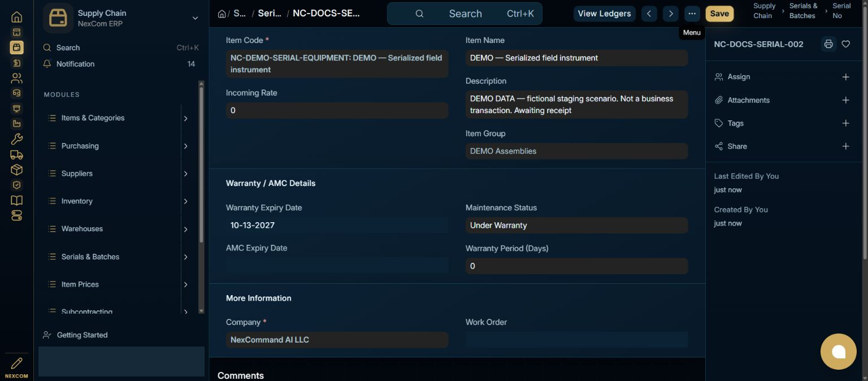Expand Suppliers module chevron
Viewport: 868px width, 381px height.
tap(185, 174)
